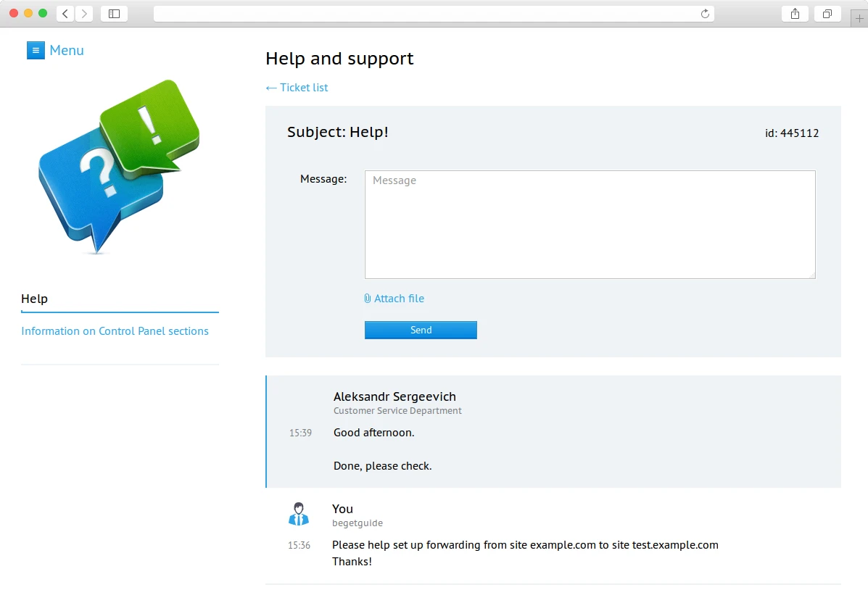
Task: Open the browser share icon
Action: tap(795, 14)
